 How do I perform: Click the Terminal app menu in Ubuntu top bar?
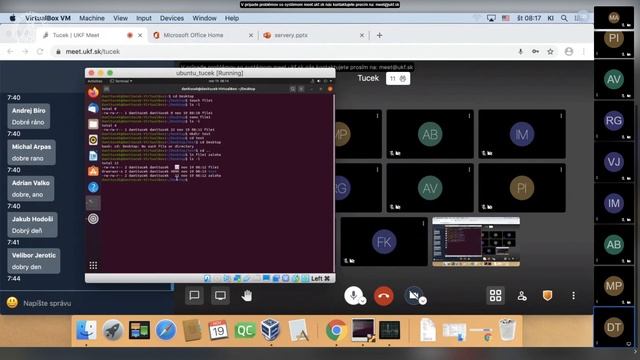[121, 81]
